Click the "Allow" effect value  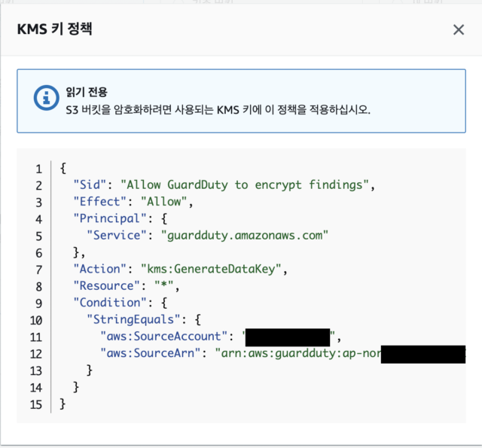(164, 202)
